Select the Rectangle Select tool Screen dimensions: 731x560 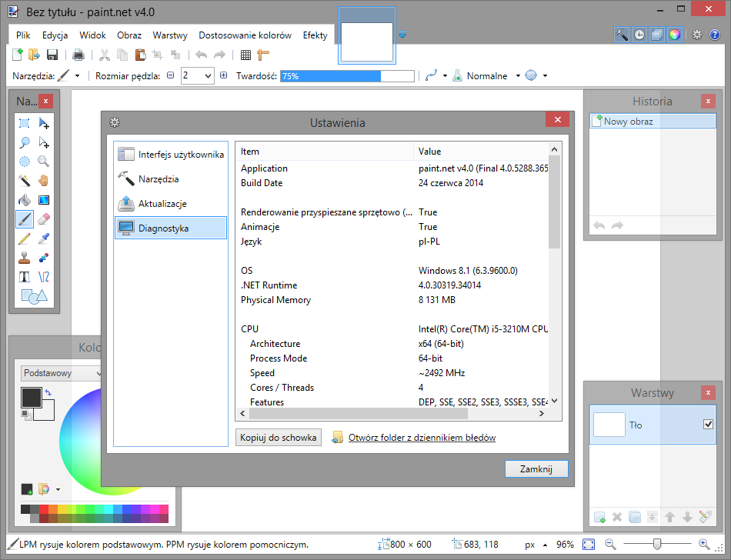(x=25, y=123)
